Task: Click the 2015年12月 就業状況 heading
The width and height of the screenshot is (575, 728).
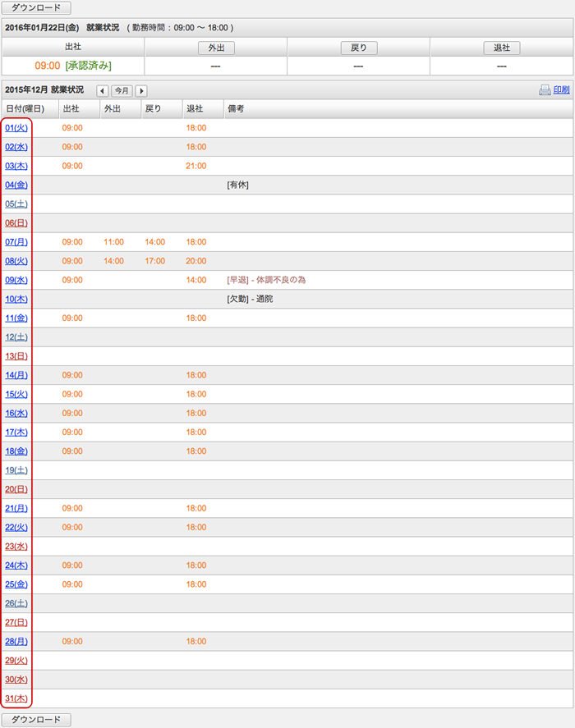Action: [44, 89]
